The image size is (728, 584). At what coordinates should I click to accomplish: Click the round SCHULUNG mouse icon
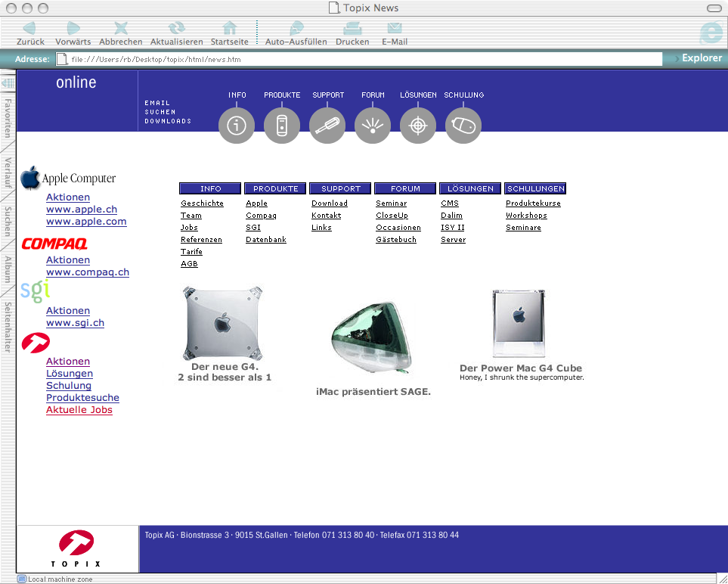[x=463, y=126]
